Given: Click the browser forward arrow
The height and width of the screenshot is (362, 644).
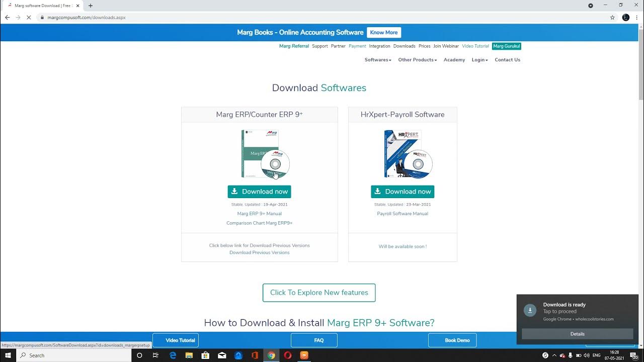Looking at the screenshot, I should [x=18, y=17].
